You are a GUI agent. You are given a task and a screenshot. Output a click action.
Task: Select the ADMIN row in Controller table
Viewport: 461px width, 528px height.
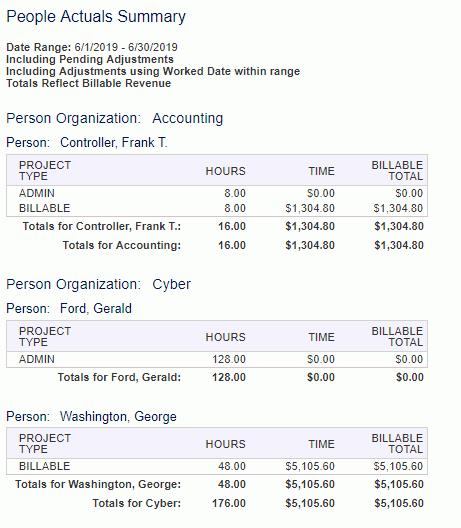coord(217,193)
